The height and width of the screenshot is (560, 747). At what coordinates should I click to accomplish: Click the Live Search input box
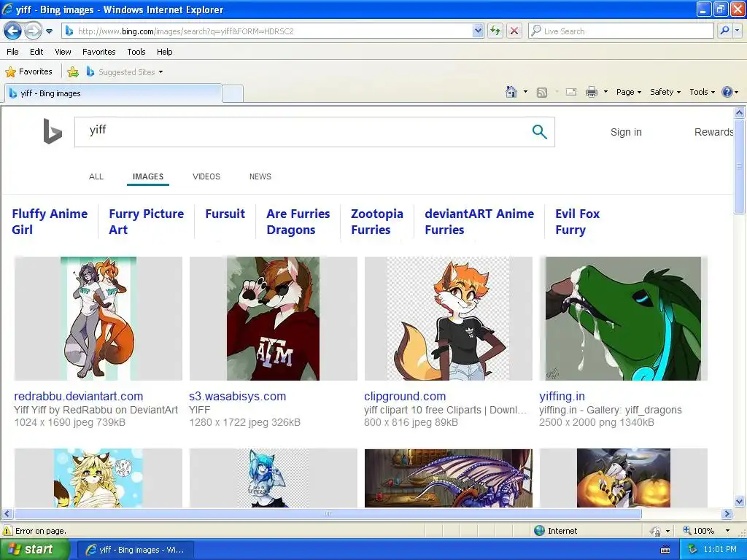621,31
